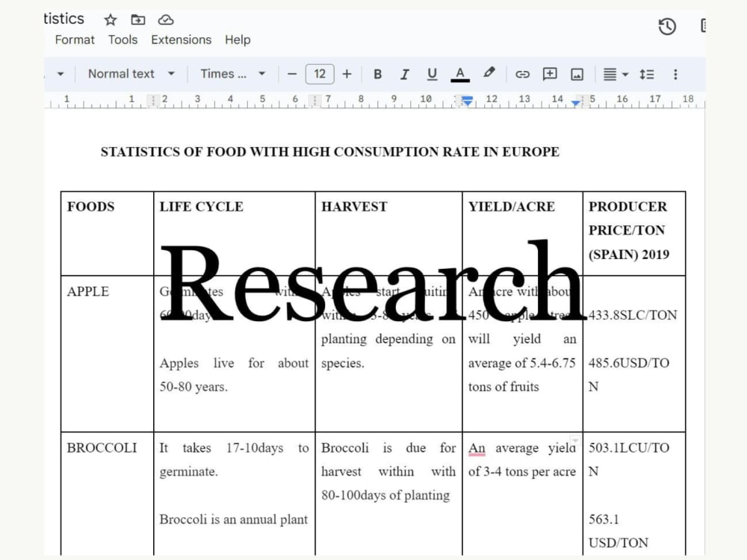Screen dimensions: 747x560
Task: Click 'tons of fruits' text
Action: [503, 387]
